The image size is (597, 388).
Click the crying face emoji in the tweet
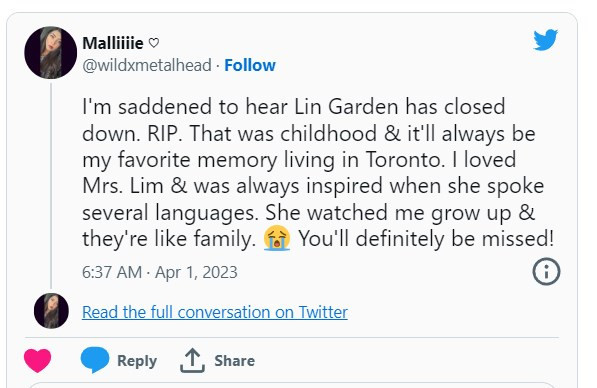(277, 238)
